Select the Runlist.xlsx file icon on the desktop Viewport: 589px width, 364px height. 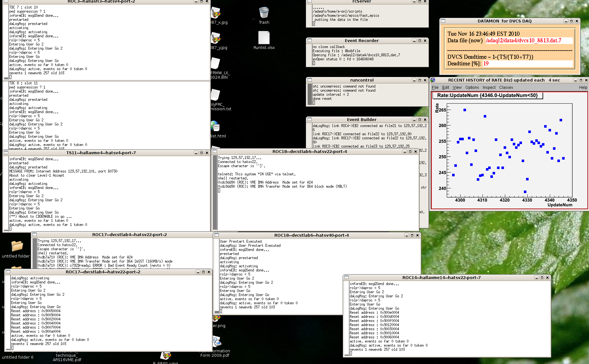[264, 38]
